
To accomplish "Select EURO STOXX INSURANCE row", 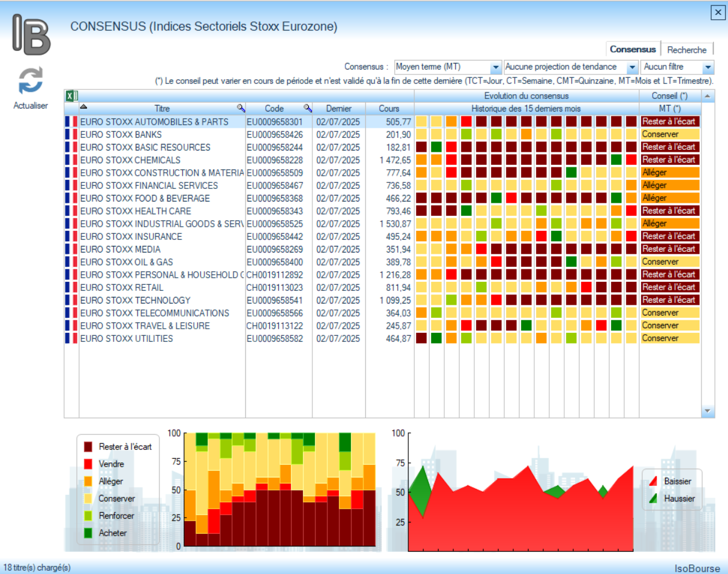I will tap(382, 236).
